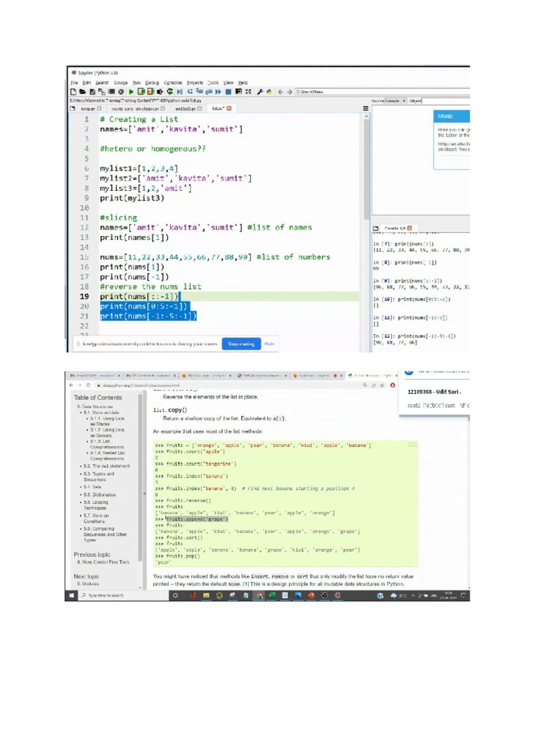Open the editor options hamburger menu
Viewport: 534px width, 756px height.
(365, 109)
